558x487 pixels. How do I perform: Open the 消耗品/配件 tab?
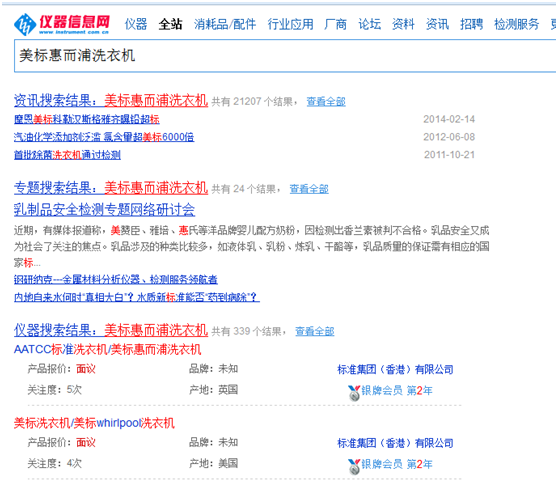[225, 24]
